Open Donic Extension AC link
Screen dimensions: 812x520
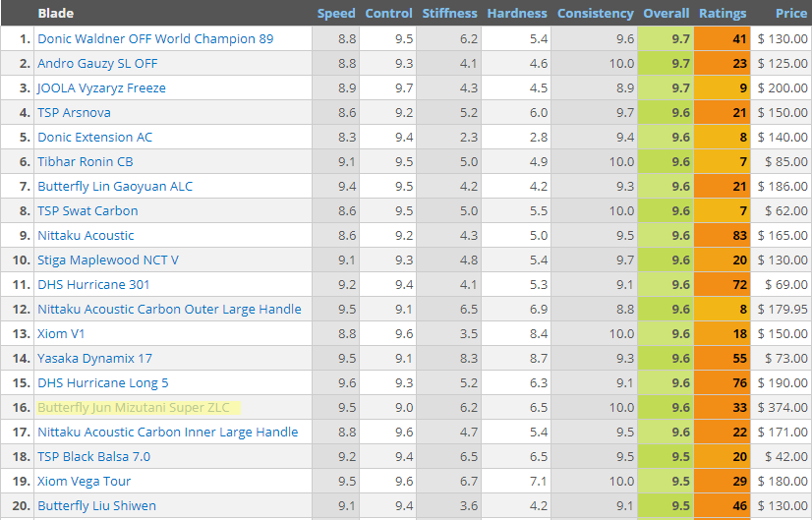click(x=94, y=138)
